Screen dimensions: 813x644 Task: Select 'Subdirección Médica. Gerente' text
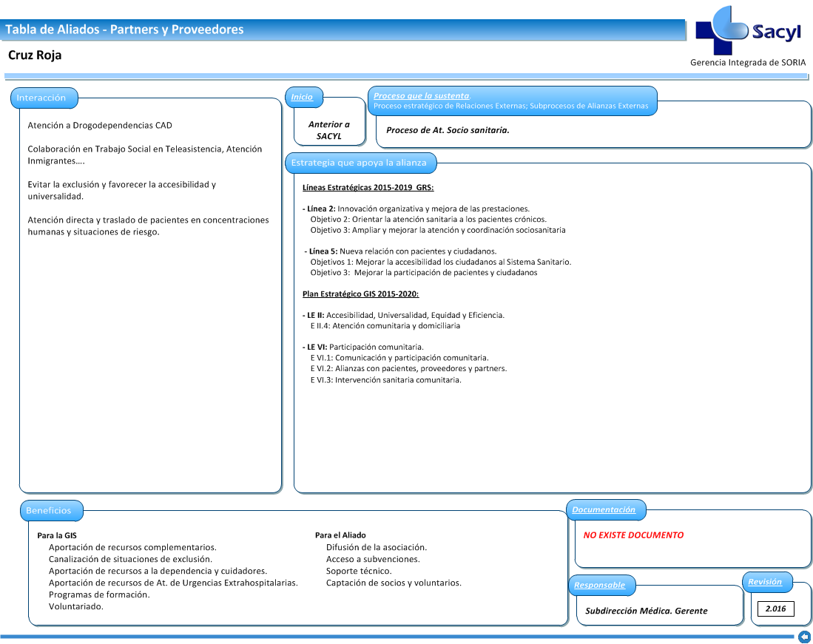[x=647, y=611]
